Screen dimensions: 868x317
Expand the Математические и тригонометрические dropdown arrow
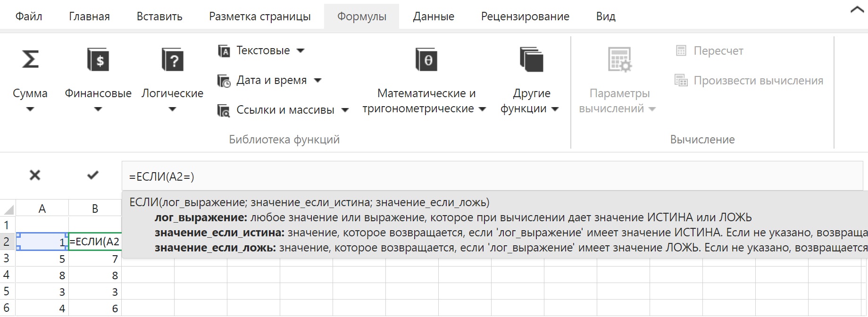(482, 109)
